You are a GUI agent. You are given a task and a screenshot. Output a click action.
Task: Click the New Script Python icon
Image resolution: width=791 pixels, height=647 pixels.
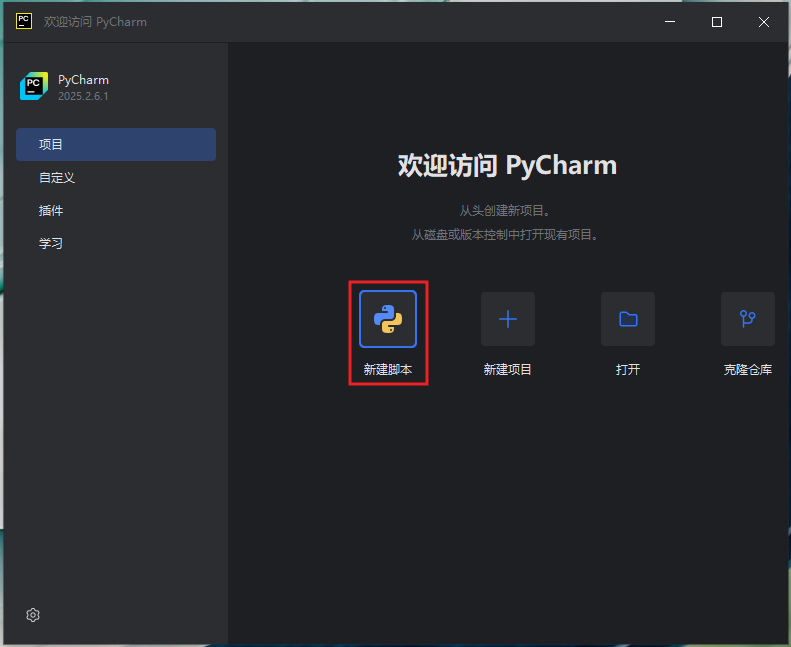[x=388, y=319]
